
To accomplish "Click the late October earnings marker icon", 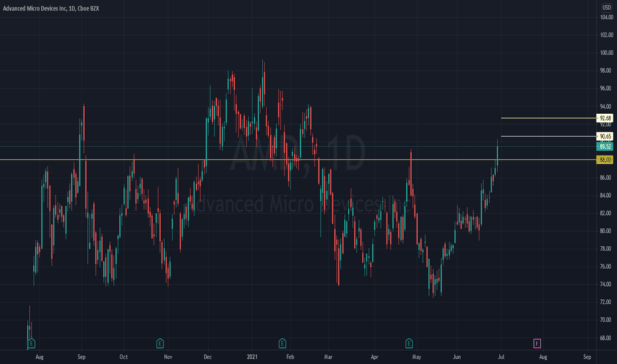I will pos(160,343).
